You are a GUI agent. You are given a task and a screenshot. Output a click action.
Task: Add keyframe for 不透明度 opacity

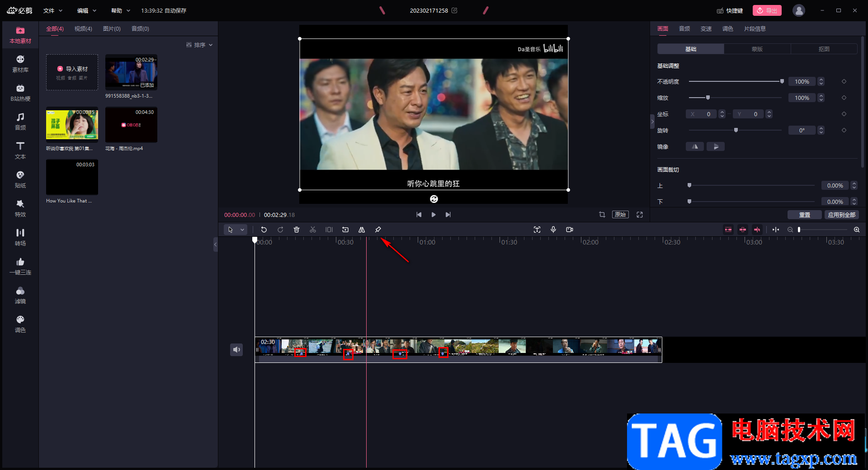pos(844,81)
